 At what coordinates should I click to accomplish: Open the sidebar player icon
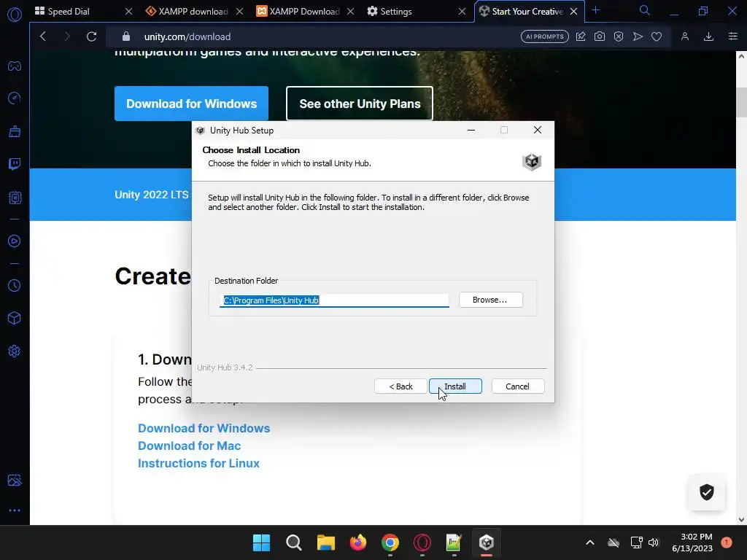point(15,241)
